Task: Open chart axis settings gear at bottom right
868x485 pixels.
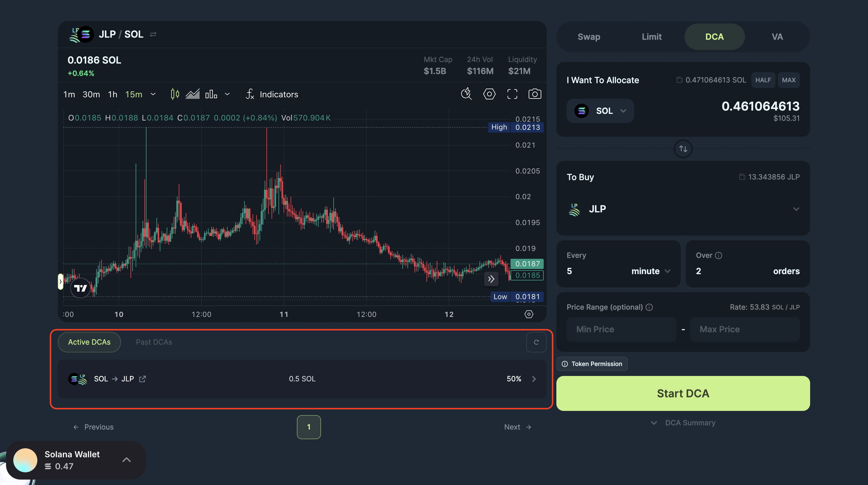Action: coord(529,314)
